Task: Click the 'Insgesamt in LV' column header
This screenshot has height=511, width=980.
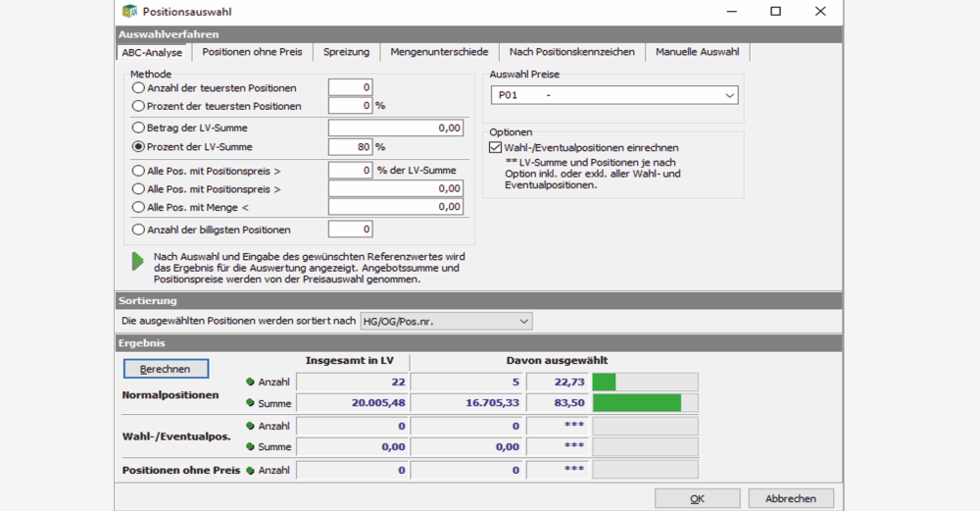Action: click(x=350, y=360)
